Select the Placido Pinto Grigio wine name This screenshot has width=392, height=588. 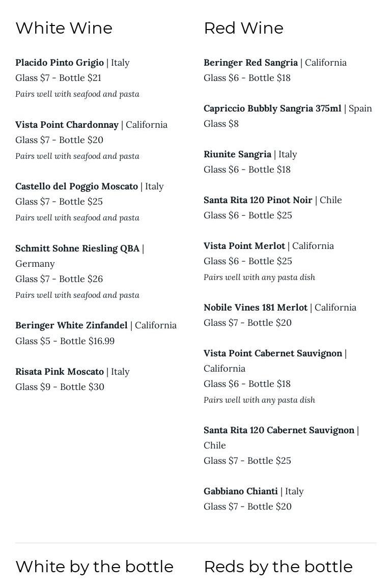pyautogui.click(x=60, y=63)
